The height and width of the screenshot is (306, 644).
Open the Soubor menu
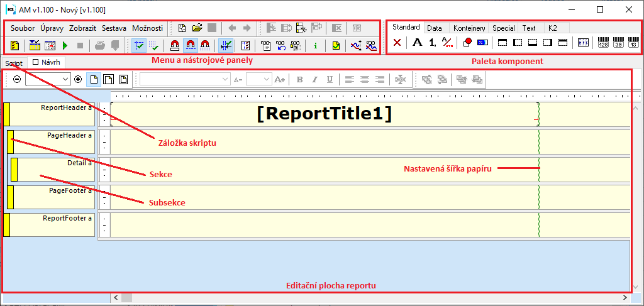click(x=23, y=28)
